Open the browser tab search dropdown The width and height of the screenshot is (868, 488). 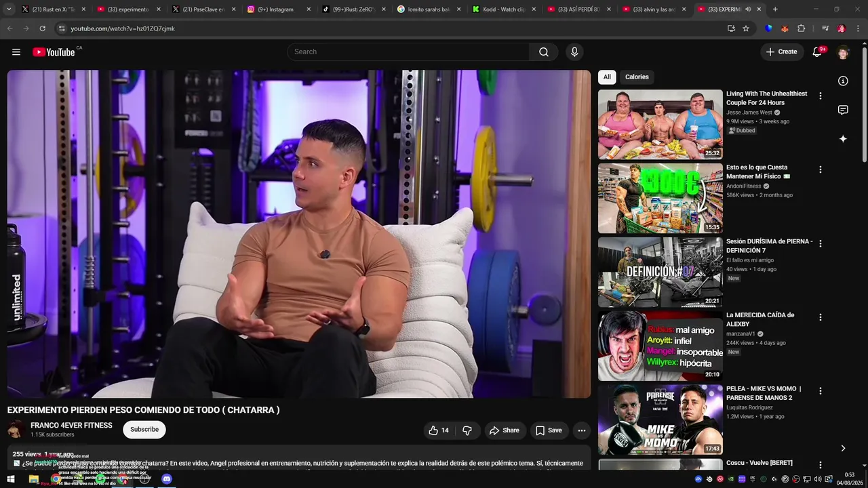point(9,9)
